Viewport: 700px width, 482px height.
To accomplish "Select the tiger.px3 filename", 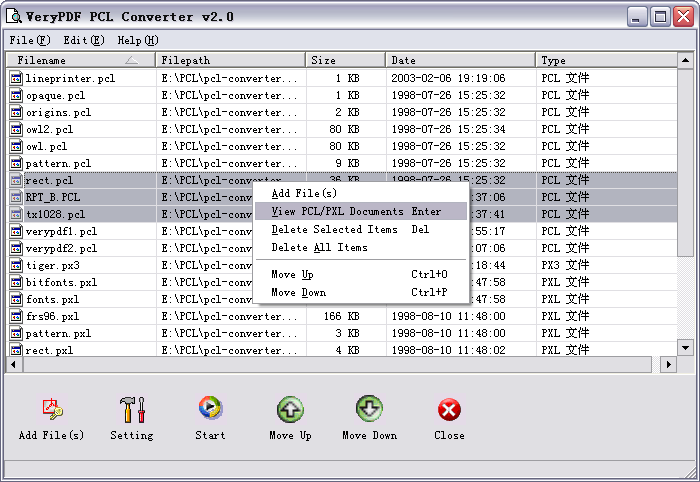I will 53,266.
